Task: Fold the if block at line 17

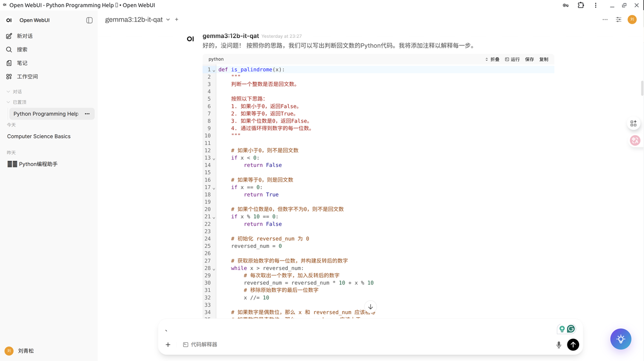Action: coord(214,188)
